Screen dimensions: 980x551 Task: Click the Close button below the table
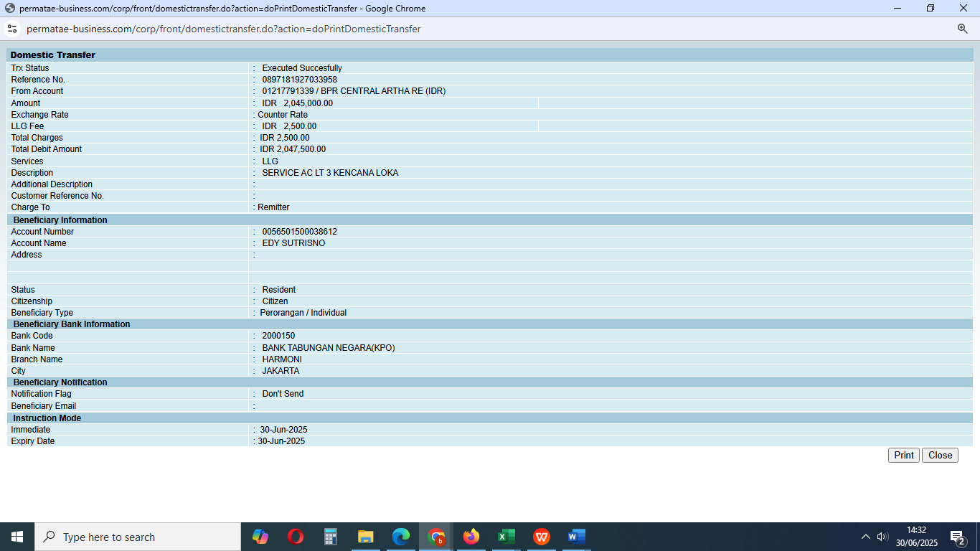(x=940, y=456)
